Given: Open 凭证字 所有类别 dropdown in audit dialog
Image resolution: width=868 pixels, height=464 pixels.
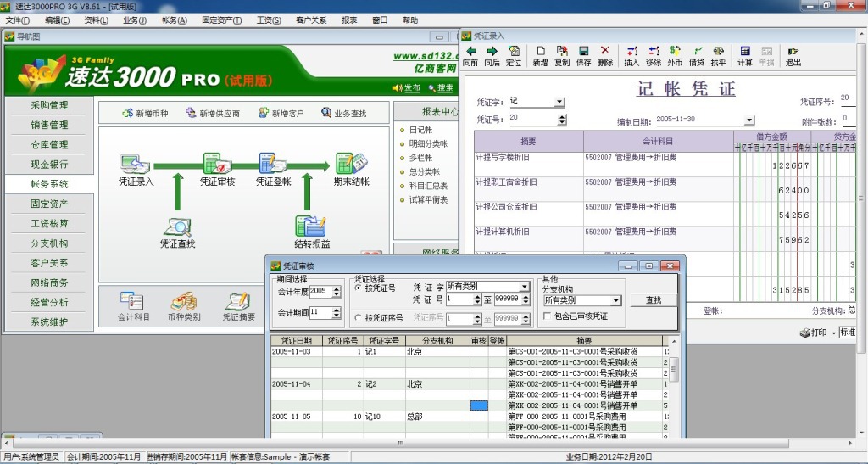Looking at the screenshot, I should (x=524, y=286).
